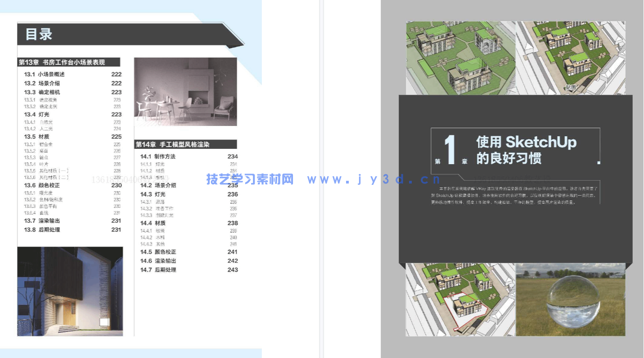Viewport: 644px width, 358px height.
Task: Open section 13.3 确定相机 entry
Action: (44, 92)
